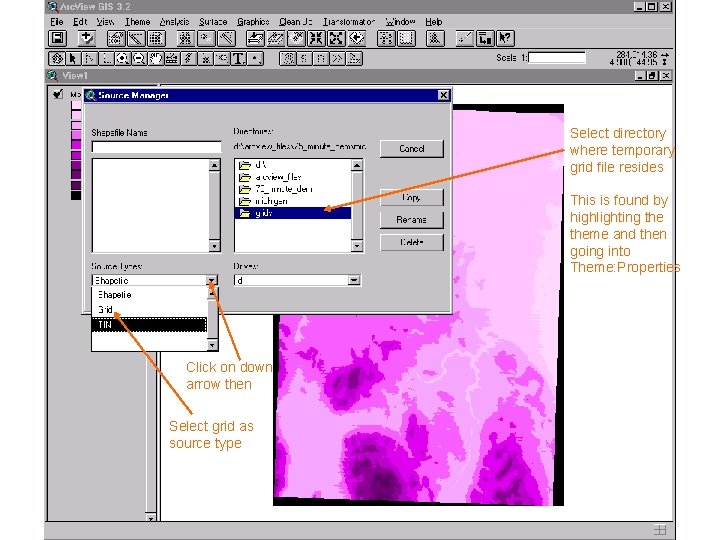Open the Drives dropdown arrow
The width and height of the screenshot is (720, 540).
tap(354, 280)
